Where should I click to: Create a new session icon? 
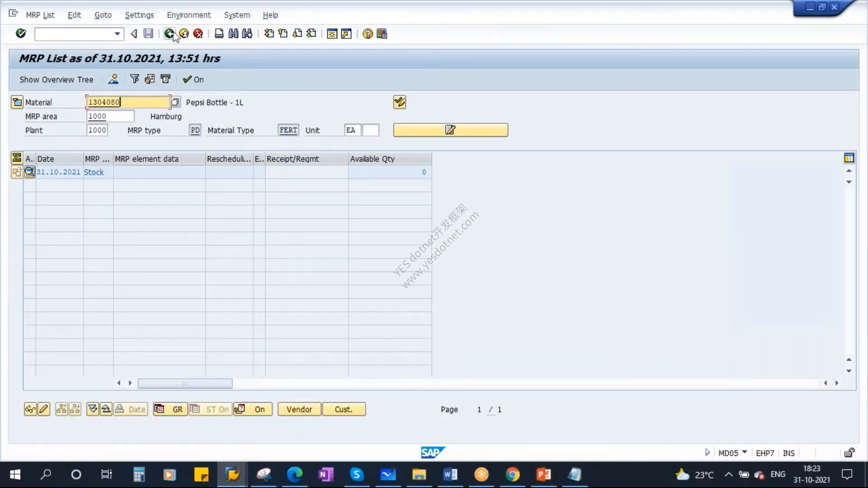pyautogui.click(x=332, y=34)
